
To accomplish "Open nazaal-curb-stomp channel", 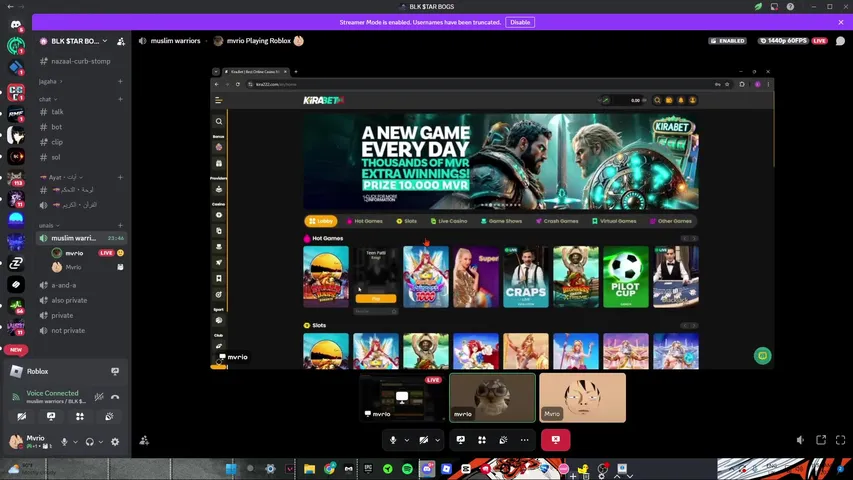I will [82, 61].
